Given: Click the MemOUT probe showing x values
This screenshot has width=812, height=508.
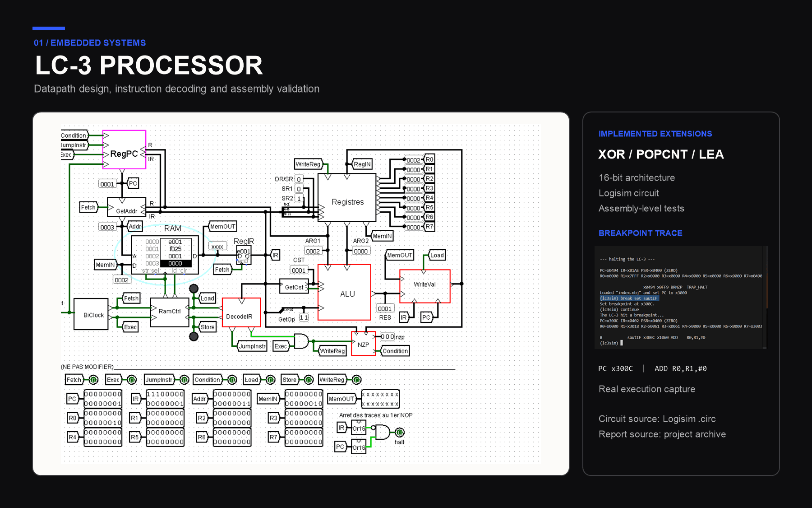Looking at the screenshot, I should click(380, 399).
